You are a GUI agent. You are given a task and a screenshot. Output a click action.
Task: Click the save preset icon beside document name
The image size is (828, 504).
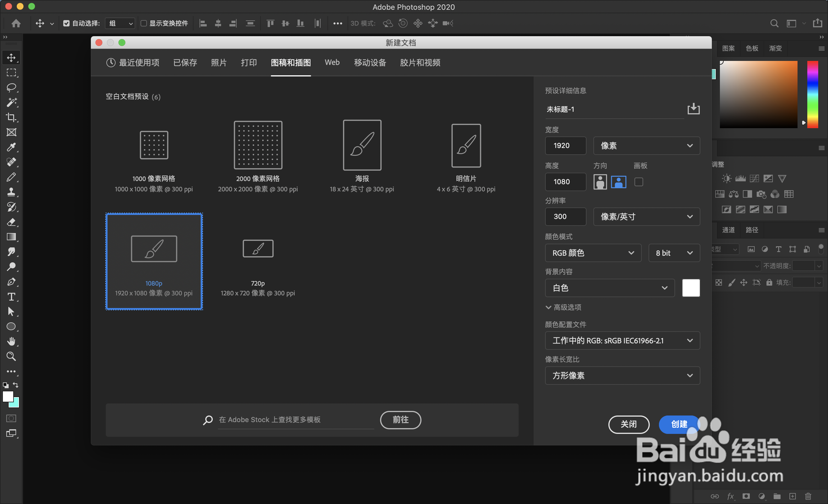pos(693,109)
